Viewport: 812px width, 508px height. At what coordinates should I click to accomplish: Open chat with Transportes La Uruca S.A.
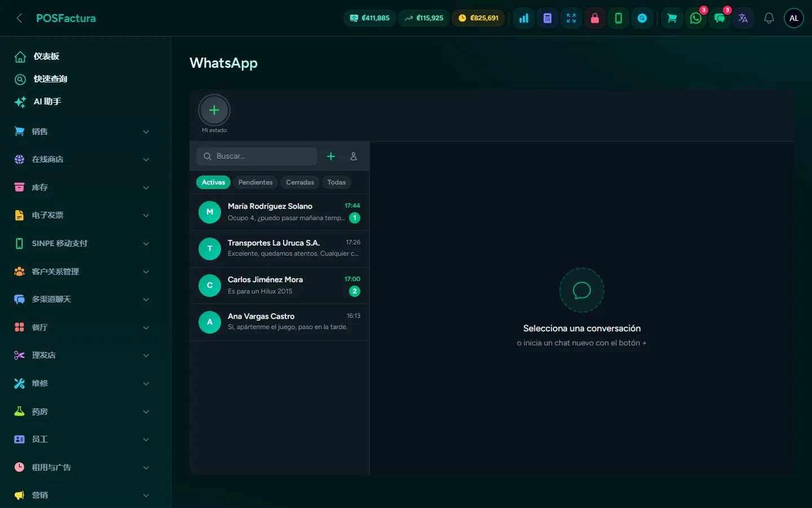pos(280,249)
